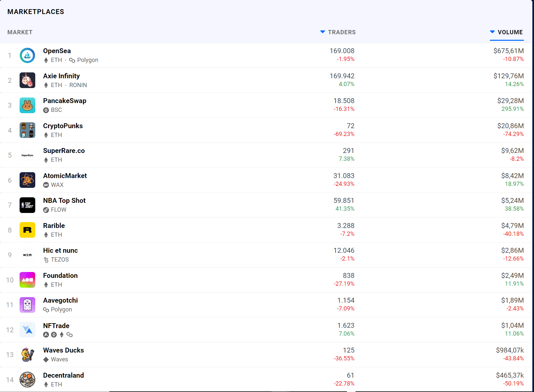Image resolution: width=534 pixels, height=392 pixels.
Task: Click Waves Ducks volume $984,07k
Action: [x=510, y=350]
